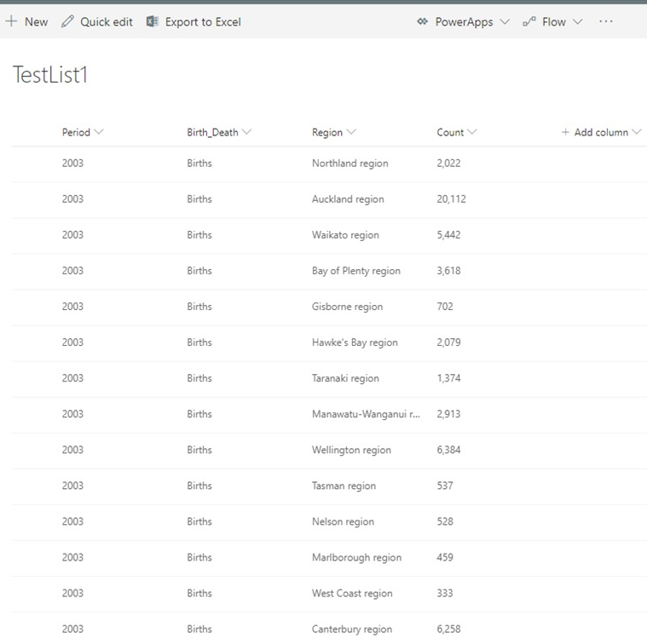Click the Births cell in Wellington row
Viewport: 647px width, 644px height.
pyautogui.click(x=199, y=450)
